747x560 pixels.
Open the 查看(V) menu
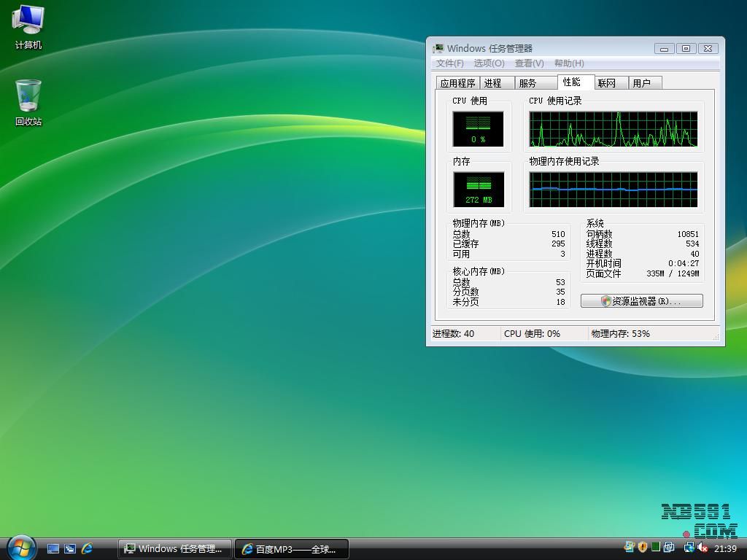529,63
